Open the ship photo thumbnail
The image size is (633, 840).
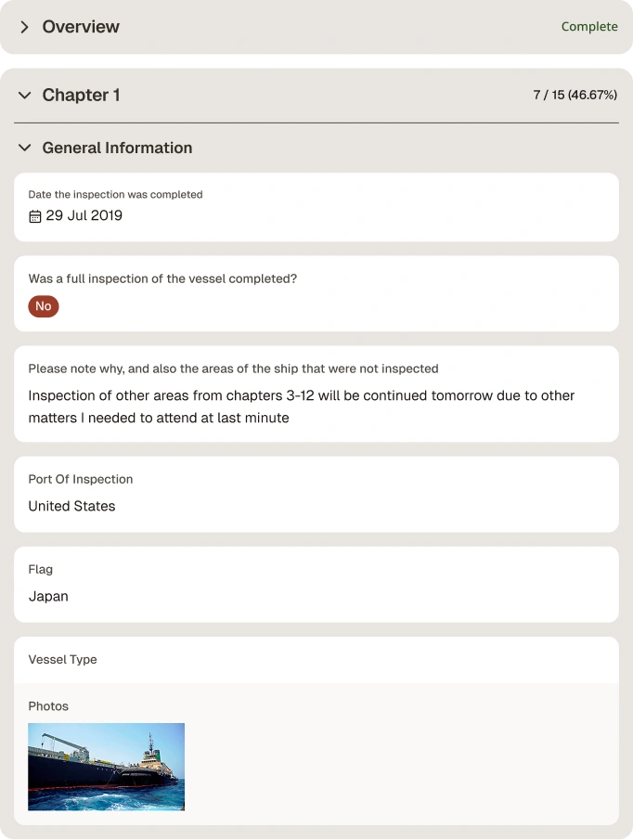(x=106, y=767)
